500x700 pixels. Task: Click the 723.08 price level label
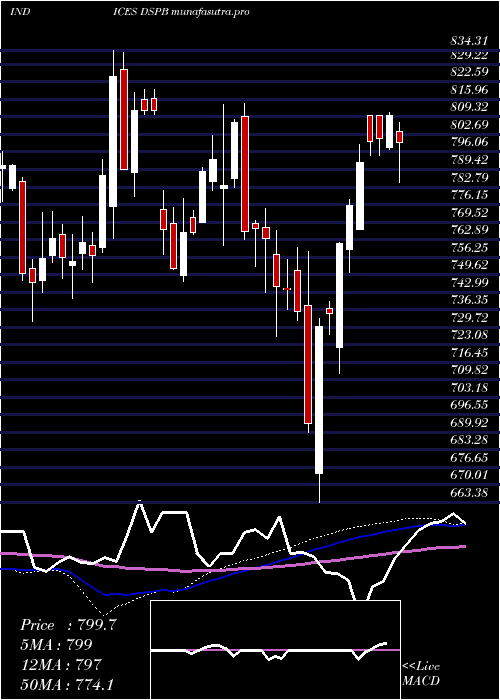(x=469, y=335)
